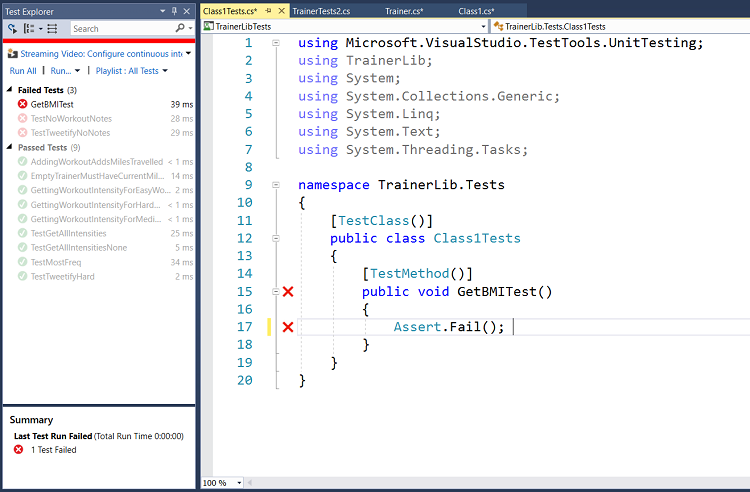This screenshot has height=492, width=750.
Task: Click the streaming video icon in Test Explorer
Action: (12, 54)
